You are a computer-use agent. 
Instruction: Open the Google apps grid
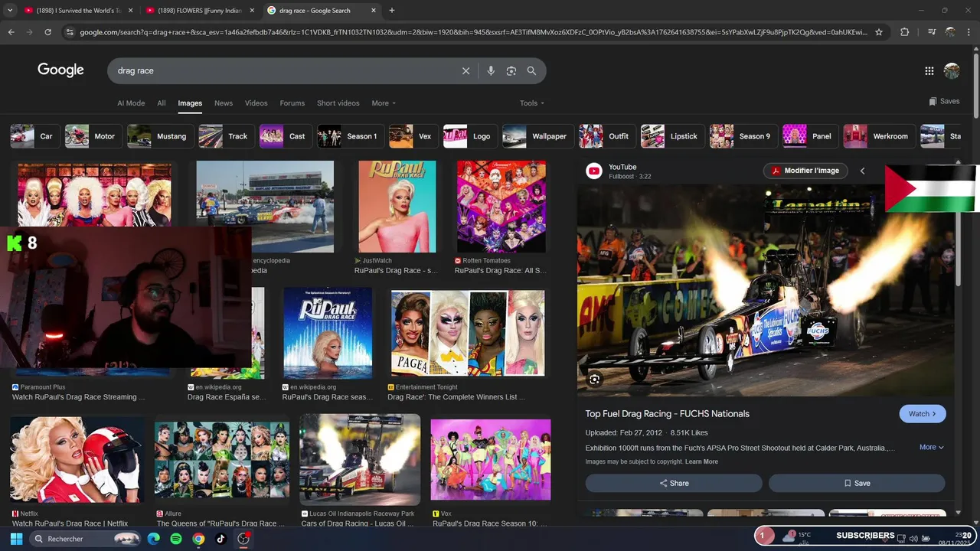click(x=929, y=70)
